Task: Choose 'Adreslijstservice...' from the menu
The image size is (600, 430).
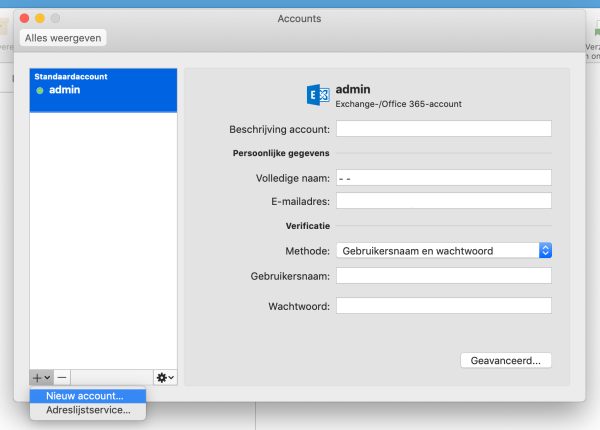Action: click(x=87, y=409)
